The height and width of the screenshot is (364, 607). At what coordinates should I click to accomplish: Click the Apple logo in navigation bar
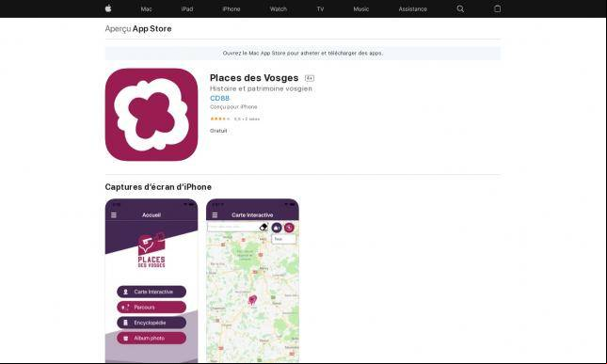pos(108,8)
